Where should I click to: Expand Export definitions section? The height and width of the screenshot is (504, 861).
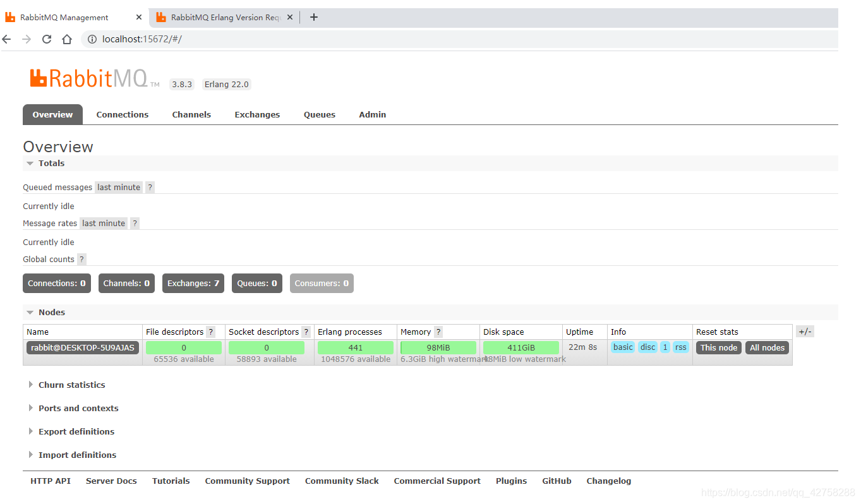(71, 431)
